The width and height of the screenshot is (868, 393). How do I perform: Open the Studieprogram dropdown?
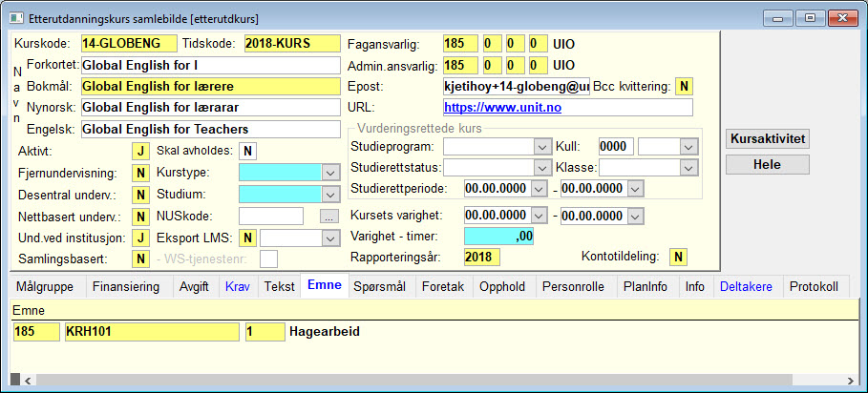click(x=540, y=147)
